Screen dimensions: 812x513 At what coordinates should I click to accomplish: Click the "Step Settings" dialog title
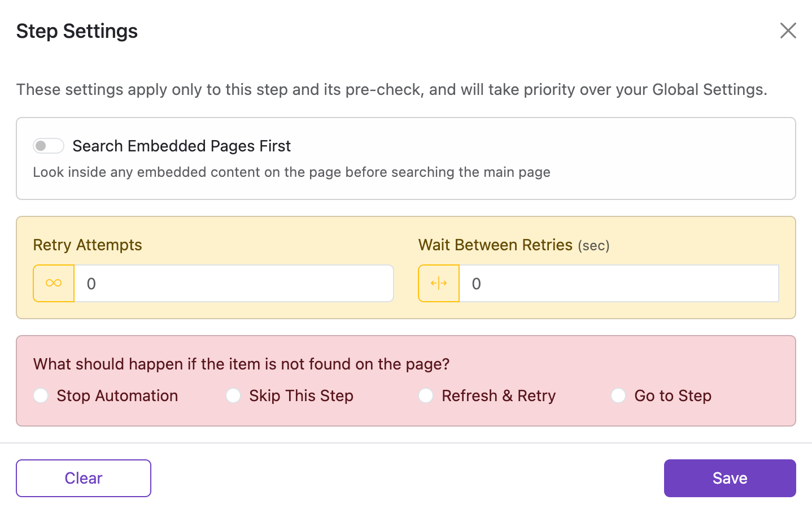[77, 31]
